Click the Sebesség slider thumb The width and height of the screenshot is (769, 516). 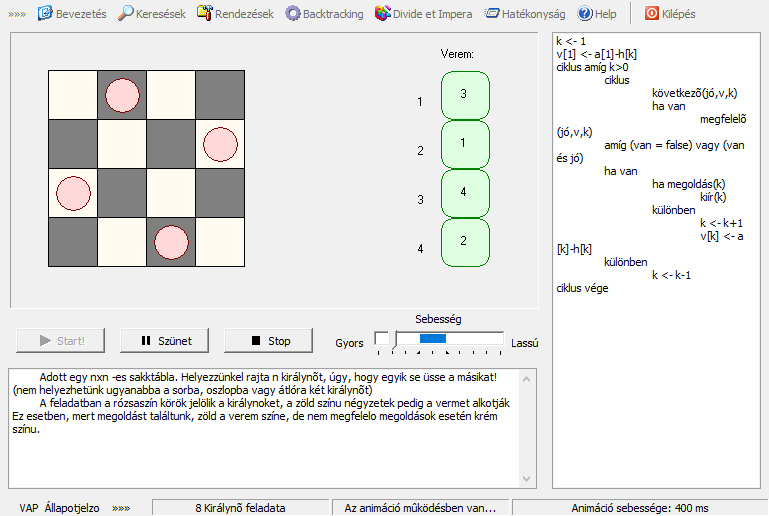tap(394, 340)
